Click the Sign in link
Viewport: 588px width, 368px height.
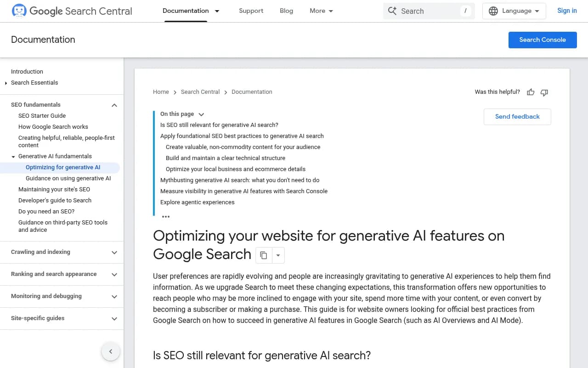567,11
